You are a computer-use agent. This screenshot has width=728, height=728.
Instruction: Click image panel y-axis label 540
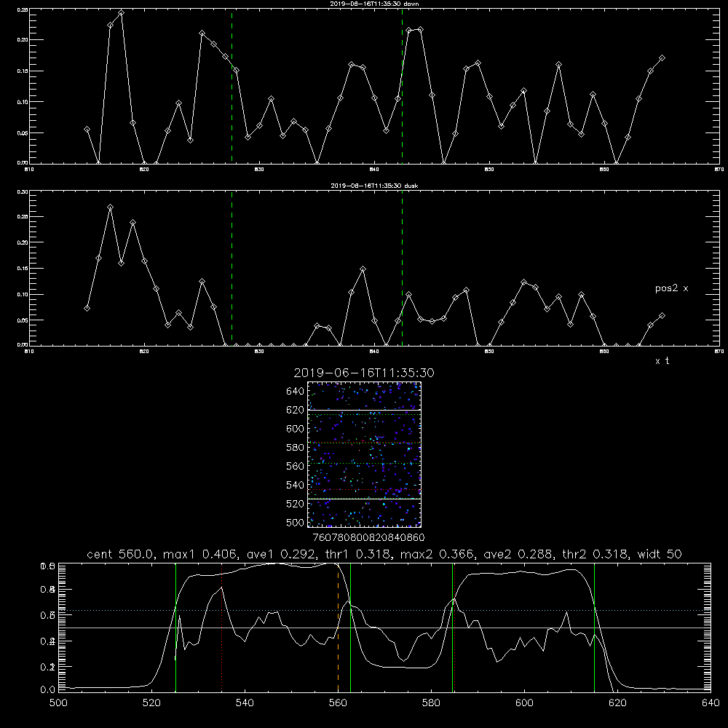[296, 485]
